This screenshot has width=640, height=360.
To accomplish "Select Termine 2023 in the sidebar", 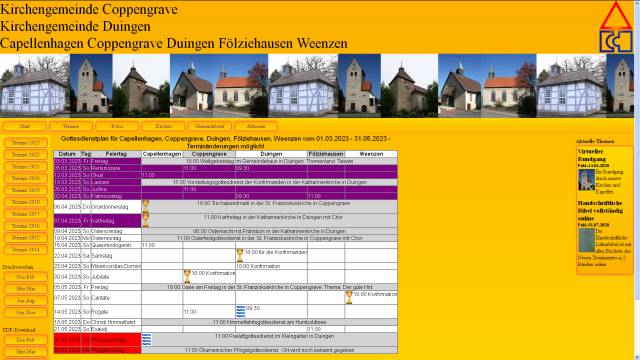I will click(x=26, y=143).
